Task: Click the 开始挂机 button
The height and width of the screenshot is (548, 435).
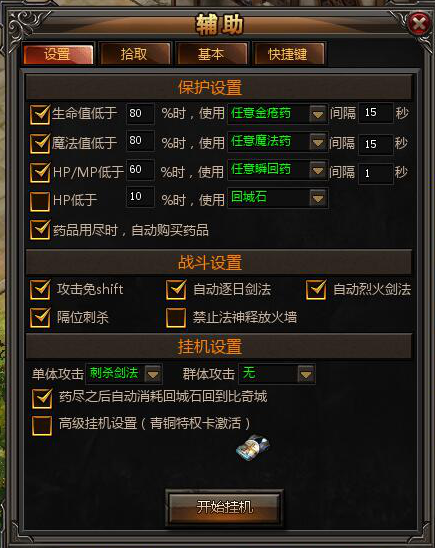Action: pos(224,507)
